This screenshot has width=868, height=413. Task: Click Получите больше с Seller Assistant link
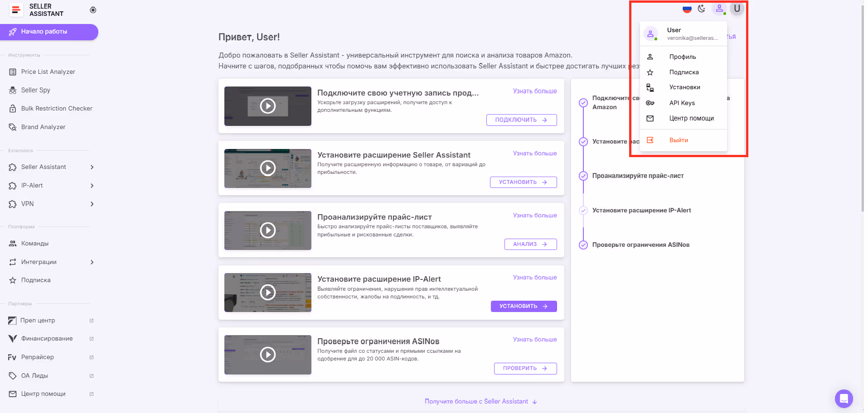[x=481, y=402]
